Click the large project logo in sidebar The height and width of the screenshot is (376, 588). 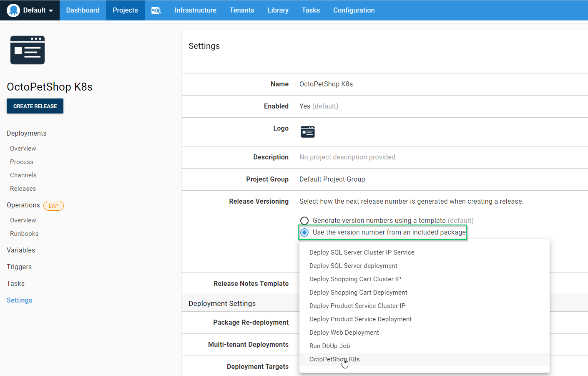point(28,50)
